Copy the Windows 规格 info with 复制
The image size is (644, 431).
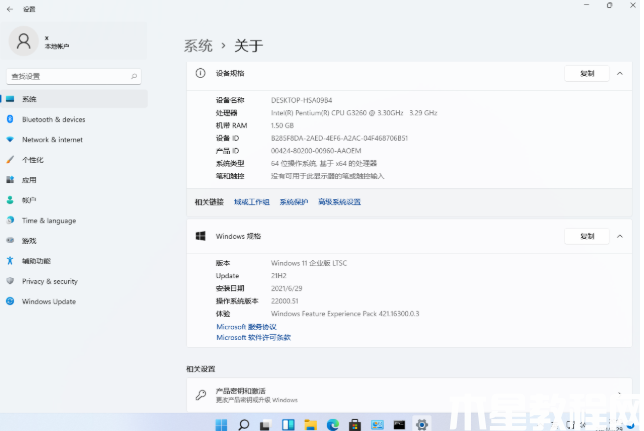[586, 236]
